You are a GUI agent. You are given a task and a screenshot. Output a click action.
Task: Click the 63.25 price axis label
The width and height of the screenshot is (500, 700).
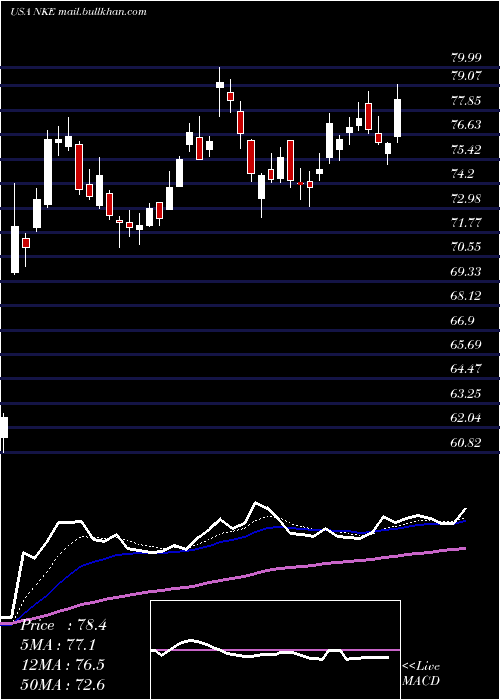[467, 394]
